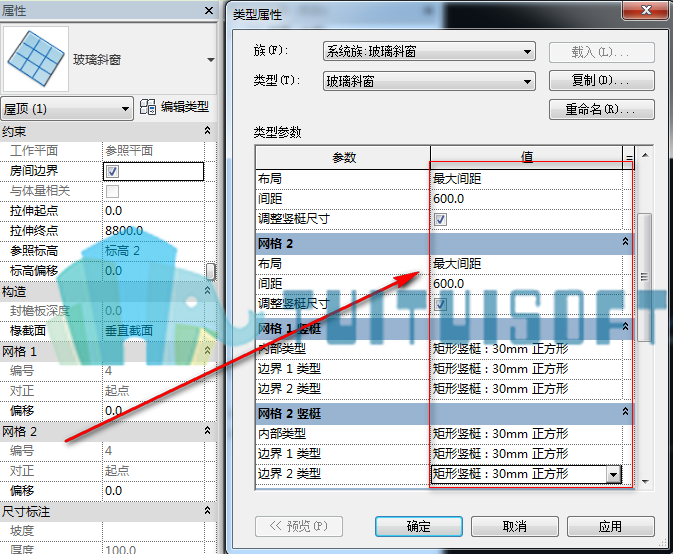Click 网格 2 竖梃 边界 1 类型 value
Image resolution: width=673 pixels, height=554 pixels.
(527, 454)
